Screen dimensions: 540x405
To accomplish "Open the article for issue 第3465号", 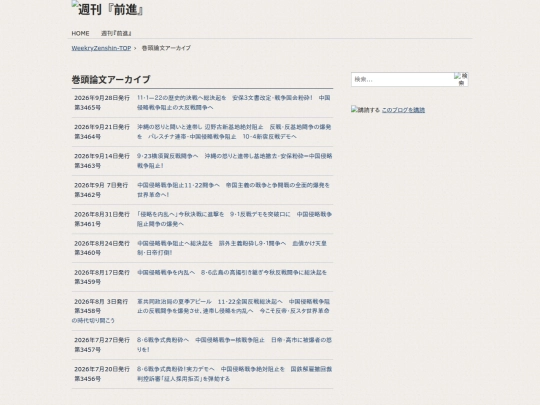I will 234,103.
